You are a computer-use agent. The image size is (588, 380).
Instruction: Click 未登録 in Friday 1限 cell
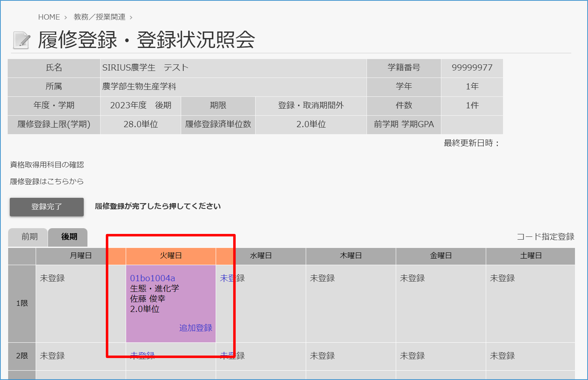pos(412,278)
